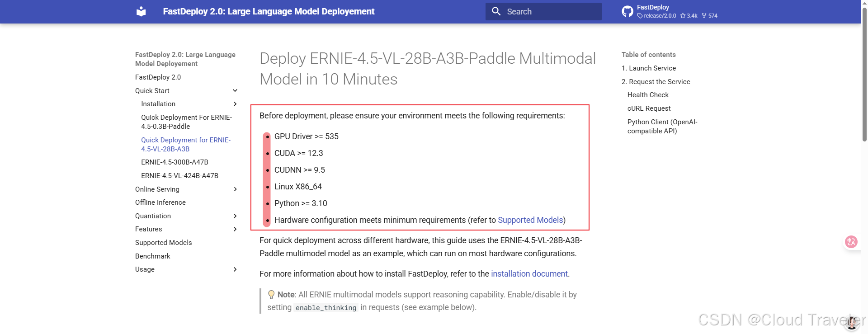Click the 'Python >= 3.10' requirement text
This screenshot has width=868, height=334.
click(301, 203)
